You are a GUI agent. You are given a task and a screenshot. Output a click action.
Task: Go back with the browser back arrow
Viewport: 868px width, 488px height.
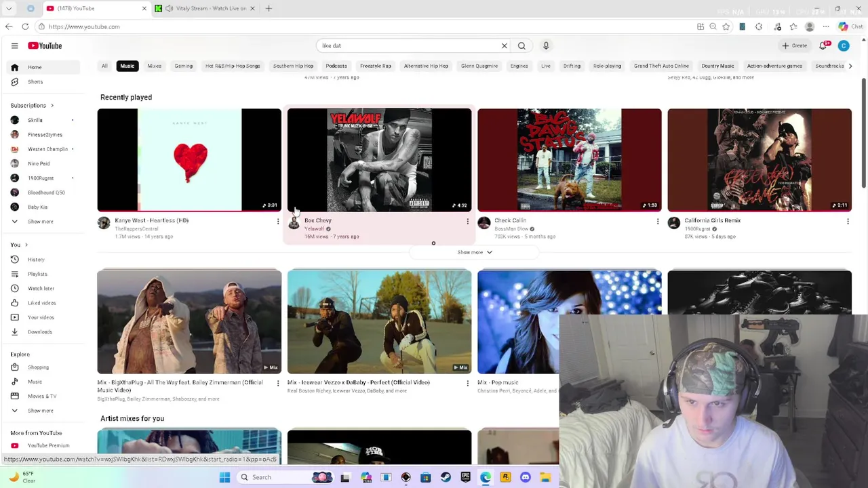click(x=9, y=26)
